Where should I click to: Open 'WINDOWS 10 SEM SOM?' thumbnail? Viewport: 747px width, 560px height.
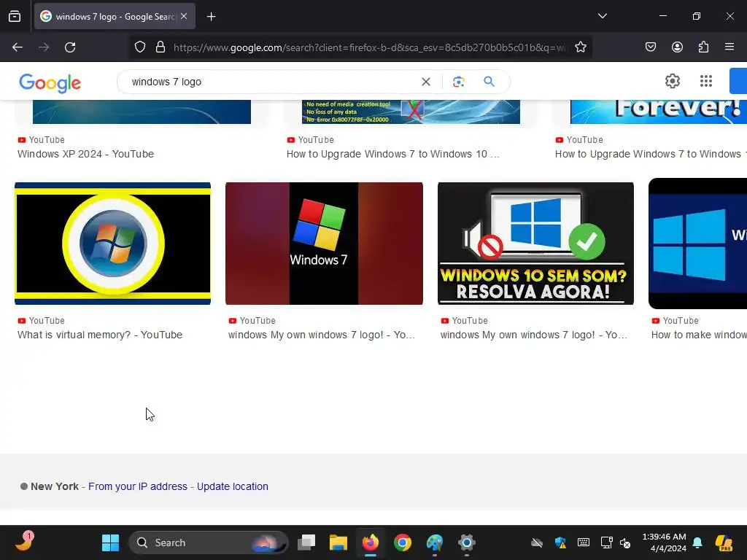tap(535, 244)
